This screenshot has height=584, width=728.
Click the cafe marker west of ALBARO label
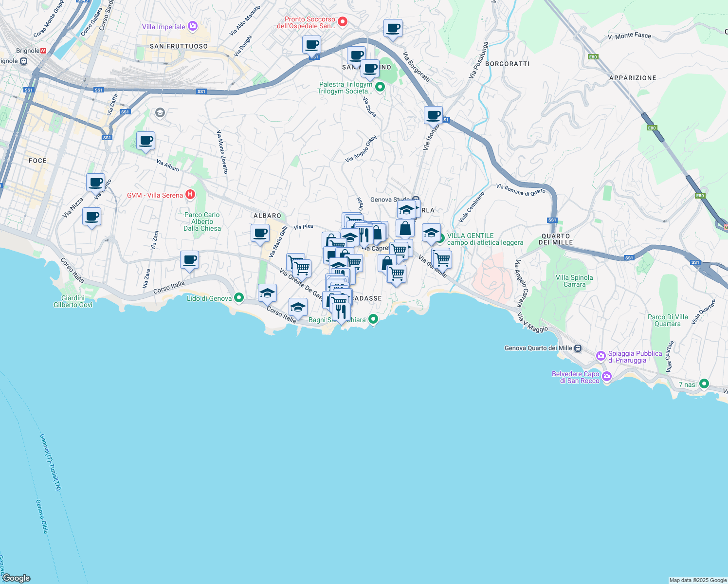(x=260, y=233)
